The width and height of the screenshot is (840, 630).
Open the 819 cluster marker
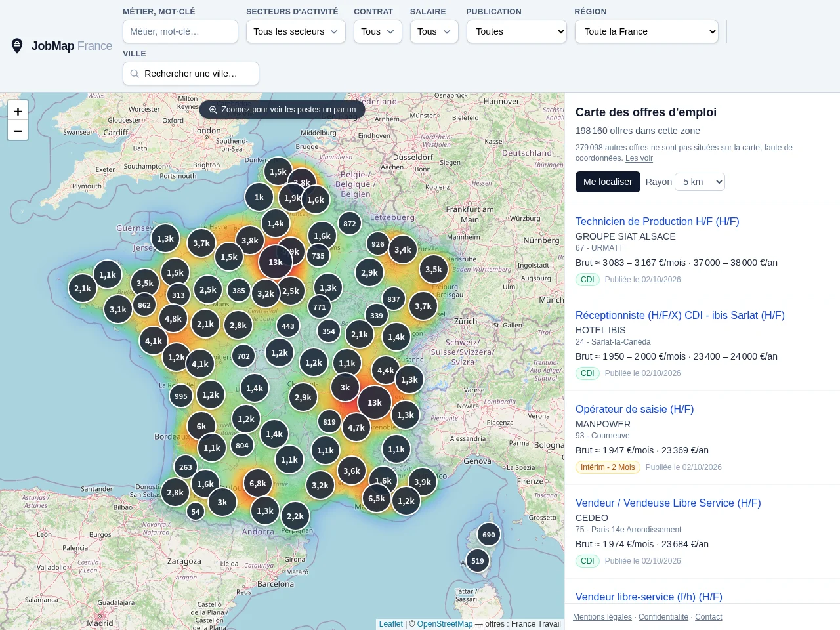pyautogui.click(x=329, y=422)
